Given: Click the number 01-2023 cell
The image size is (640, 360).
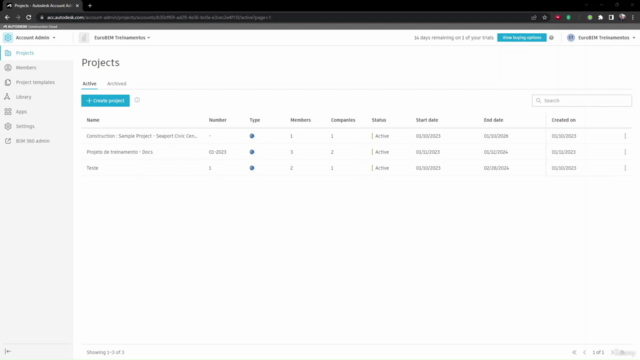Looking at the screenshot, I should pyautogui.click(x=218, y=152).
